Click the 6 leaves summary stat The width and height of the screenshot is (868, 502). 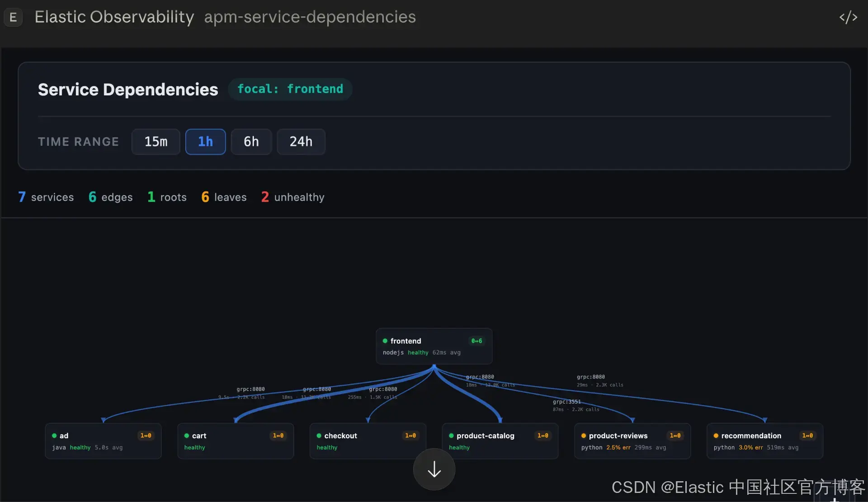tap(224, 197)
